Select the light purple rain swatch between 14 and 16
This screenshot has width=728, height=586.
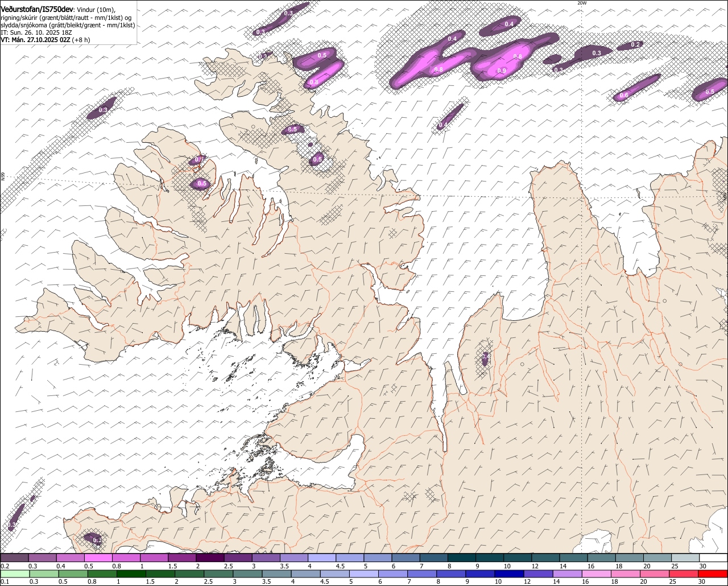tap(568, 574)
